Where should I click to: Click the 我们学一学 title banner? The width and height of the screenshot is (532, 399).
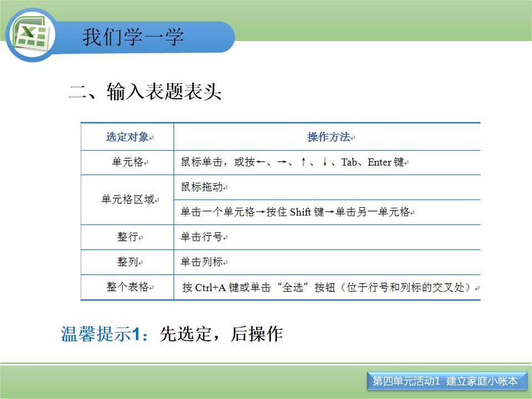(133, 37)
